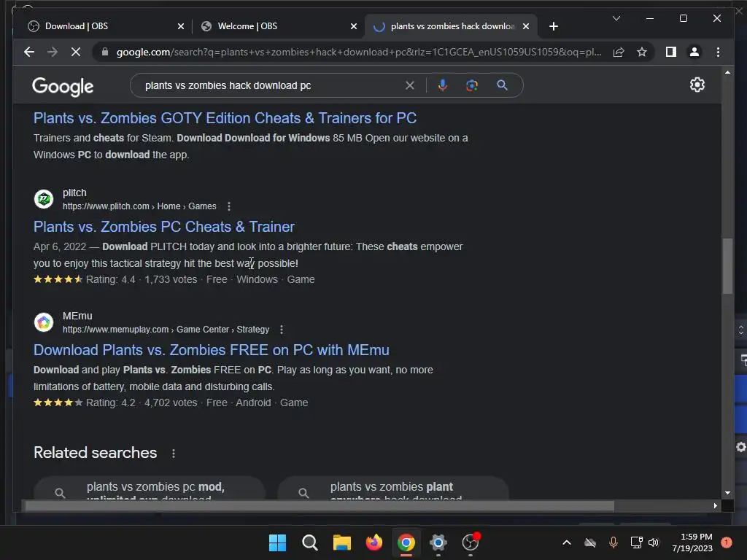This screenshot has width=747, height=560.
Task: Open File Explorer from the taskbar
Action: pyautogui.click(x=341, y=542)
